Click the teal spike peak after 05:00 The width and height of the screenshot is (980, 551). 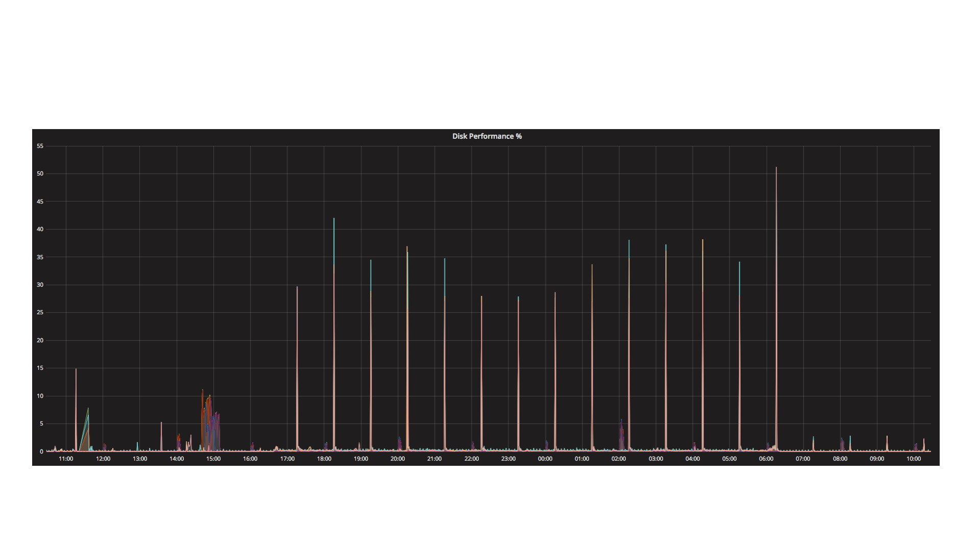point(739,264)
